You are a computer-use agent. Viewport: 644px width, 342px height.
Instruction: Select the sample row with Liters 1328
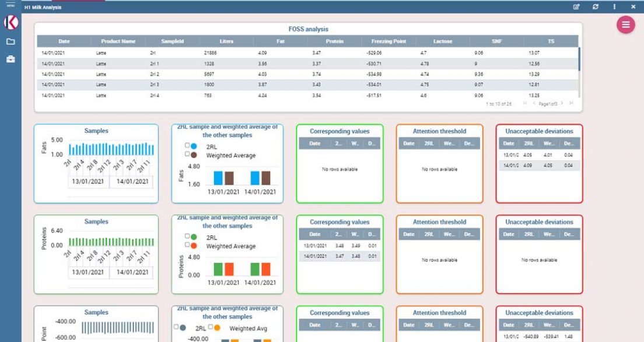307,64
